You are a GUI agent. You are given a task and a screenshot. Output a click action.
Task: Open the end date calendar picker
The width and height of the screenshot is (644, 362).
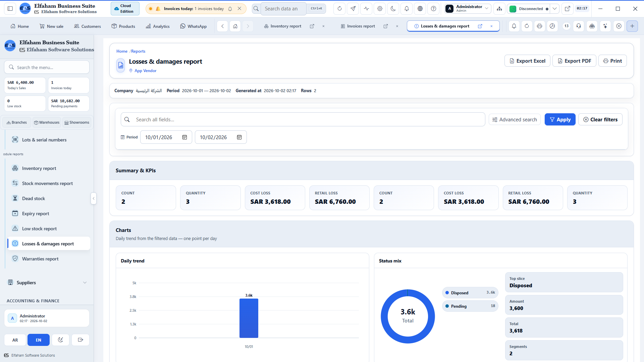(239, 137)
